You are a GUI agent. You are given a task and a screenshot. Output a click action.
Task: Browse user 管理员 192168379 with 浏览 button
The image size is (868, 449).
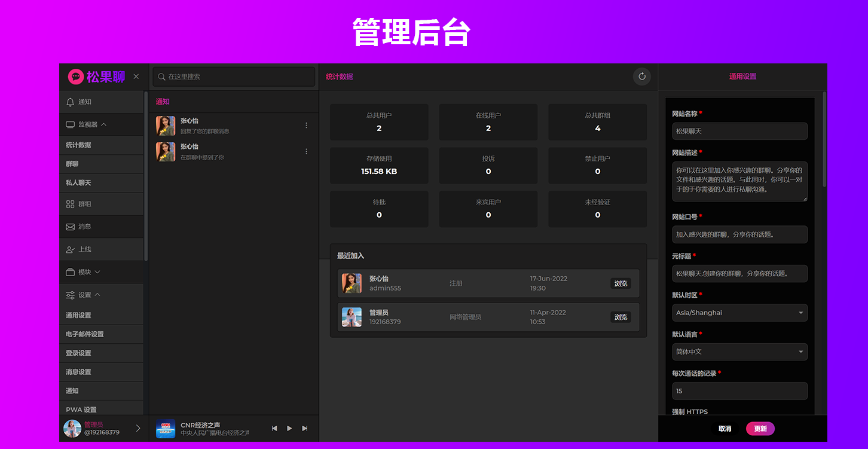(621, 317)
